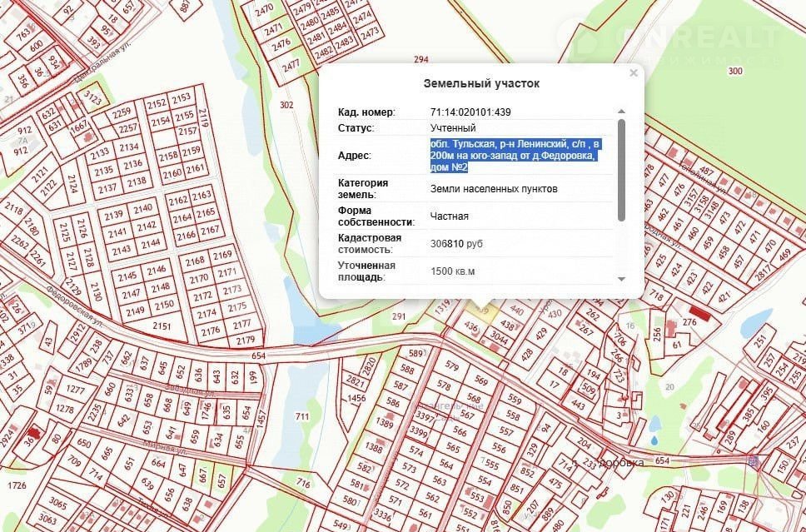Image resolution: width=806 pixels, height=532 pixels.
Task: Click the gray scrollbar thumb in popup
Action: coord(621,171)
